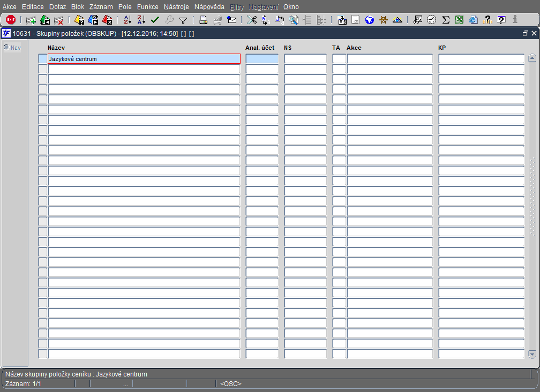Click the NS column header
This screenshot has height=392, width=540.
(x=288, y=48)
